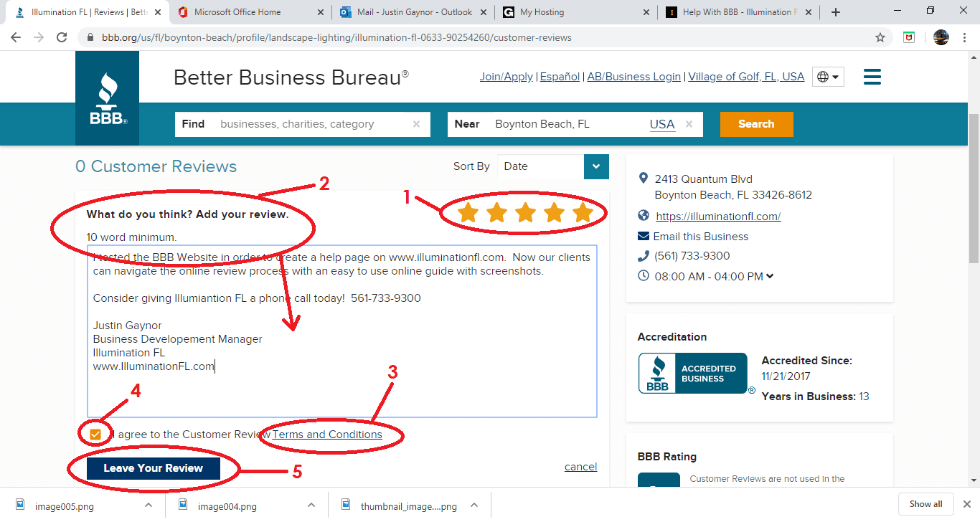Toggle the Terms and Conditions agreement checkbox
Viewport: 980px width, 522px height.
(x=95, y=435)
